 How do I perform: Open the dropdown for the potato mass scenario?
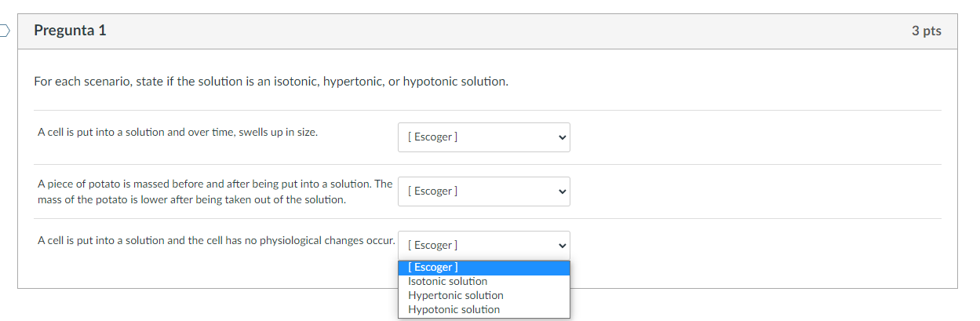point(483,192)
